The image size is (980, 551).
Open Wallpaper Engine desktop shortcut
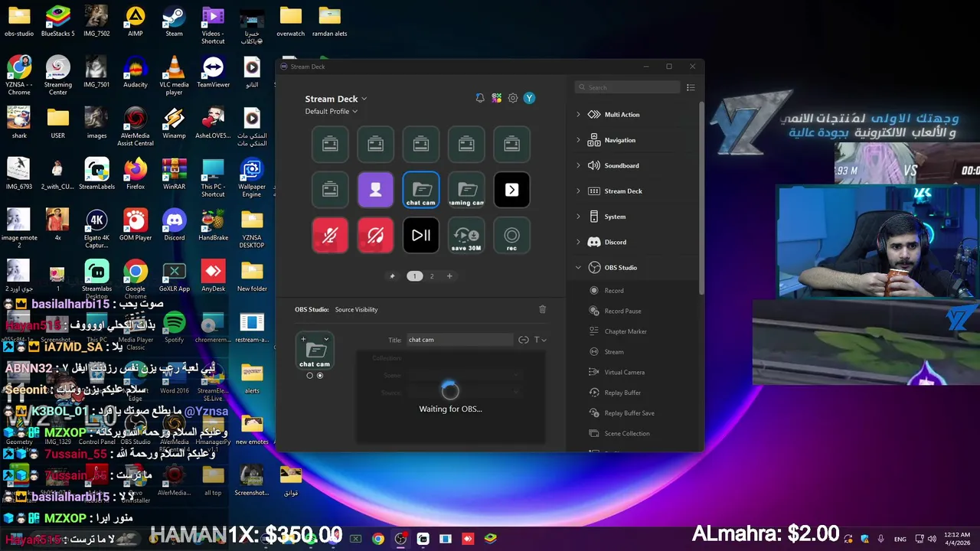point(252,178)
